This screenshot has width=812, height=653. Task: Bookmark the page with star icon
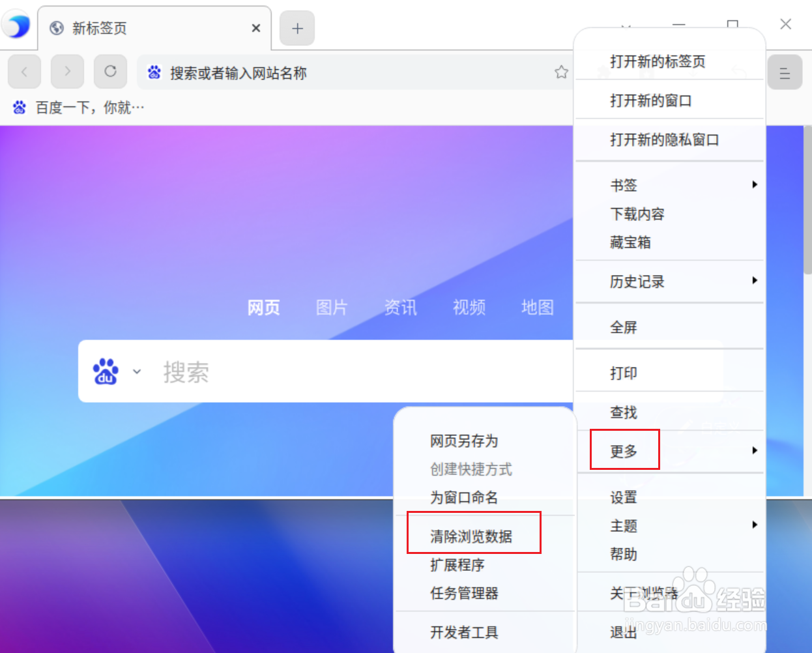561,72
